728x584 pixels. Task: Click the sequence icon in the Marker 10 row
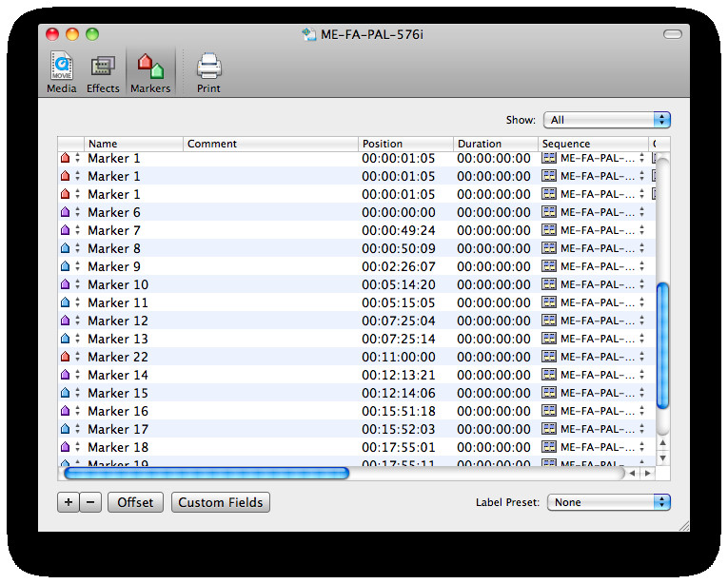[x=549, y=284]
